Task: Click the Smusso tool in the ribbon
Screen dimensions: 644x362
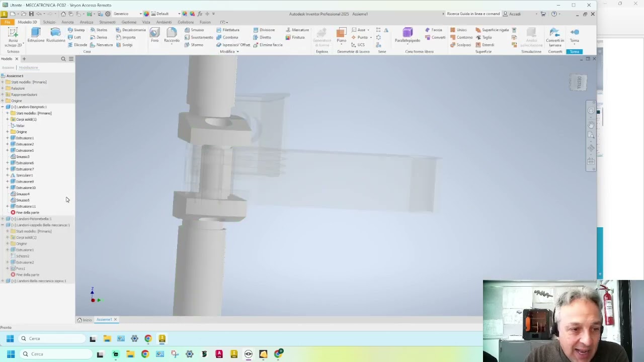Action: [x=194, y=30]
